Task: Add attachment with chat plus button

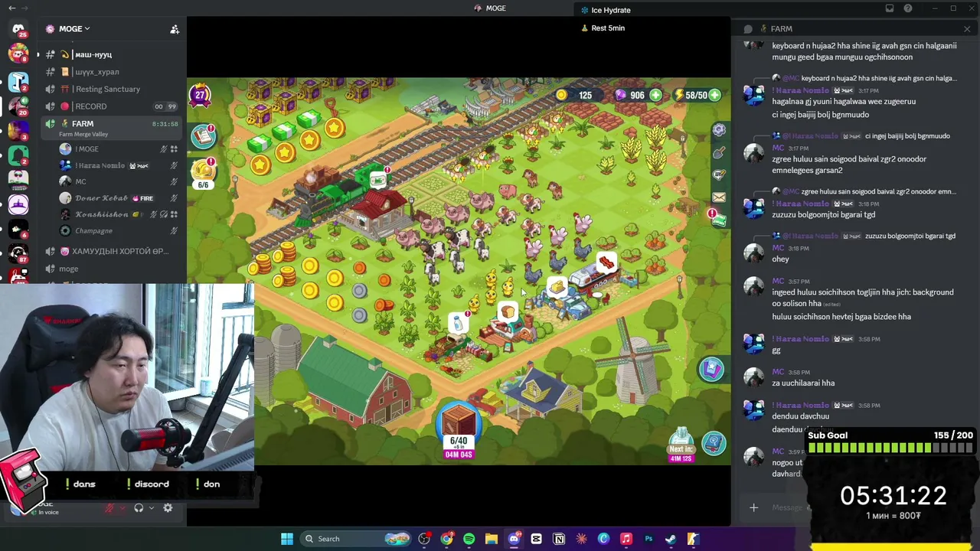Action: 753,507
